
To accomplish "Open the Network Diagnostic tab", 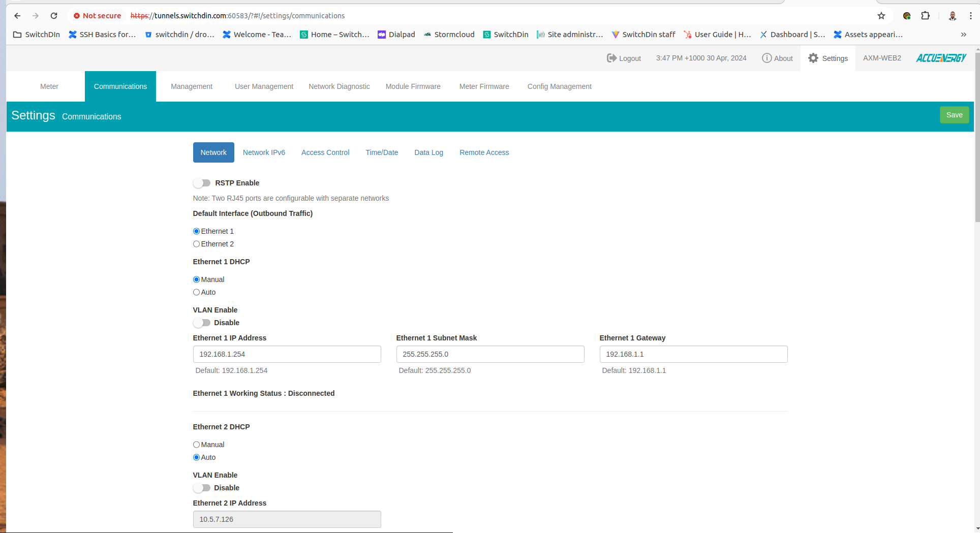I will [339, 86].
